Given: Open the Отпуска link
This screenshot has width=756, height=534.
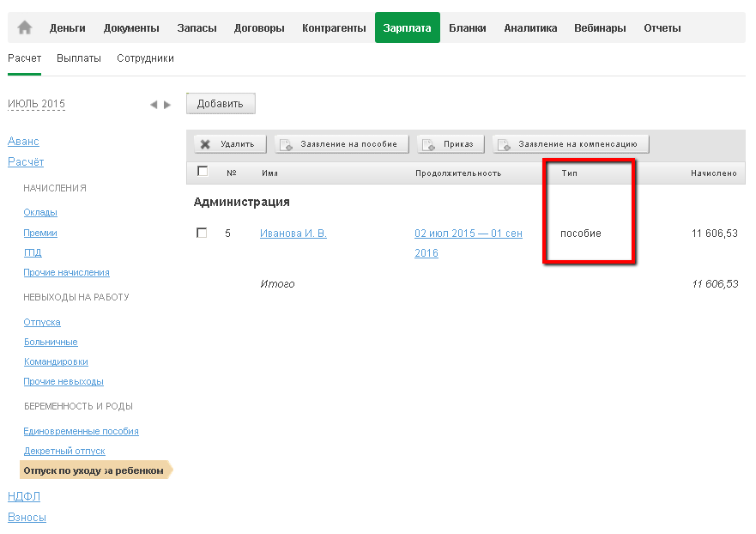Looking at the screenshot, I should coord(42,322).
